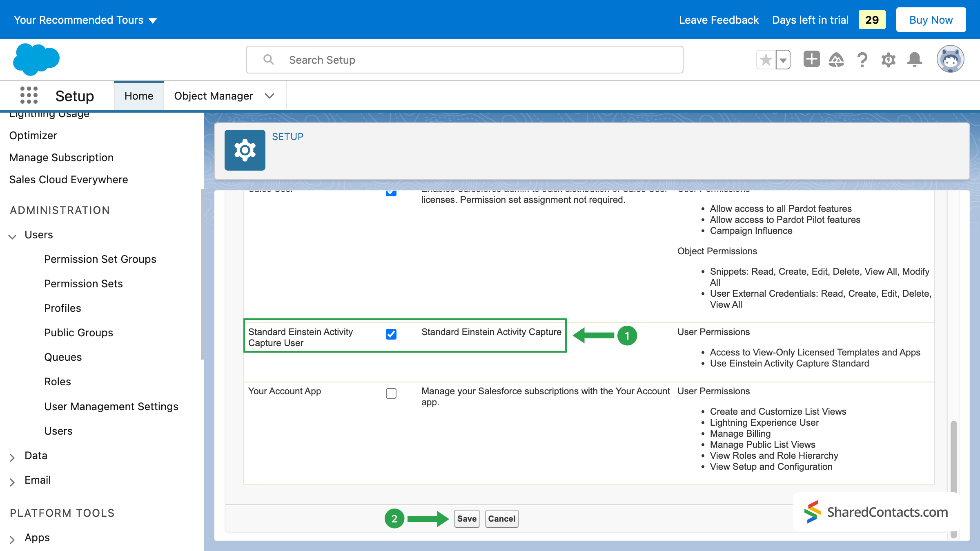This screenshot has width=980, height=551.
Task: Click 'View Setup and Configuration' text
Action: [x=771, y=467]
